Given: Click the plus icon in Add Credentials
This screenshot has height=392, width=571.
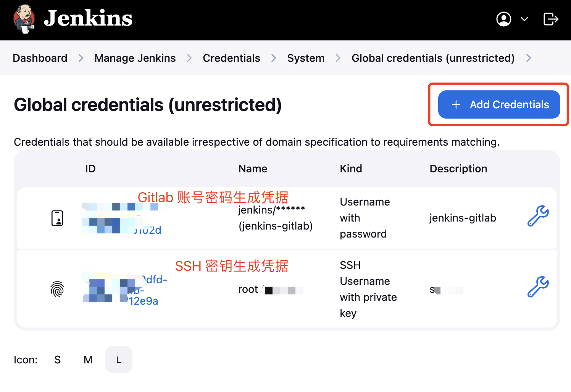Looking at the screenshot, I should pos(456,104).
